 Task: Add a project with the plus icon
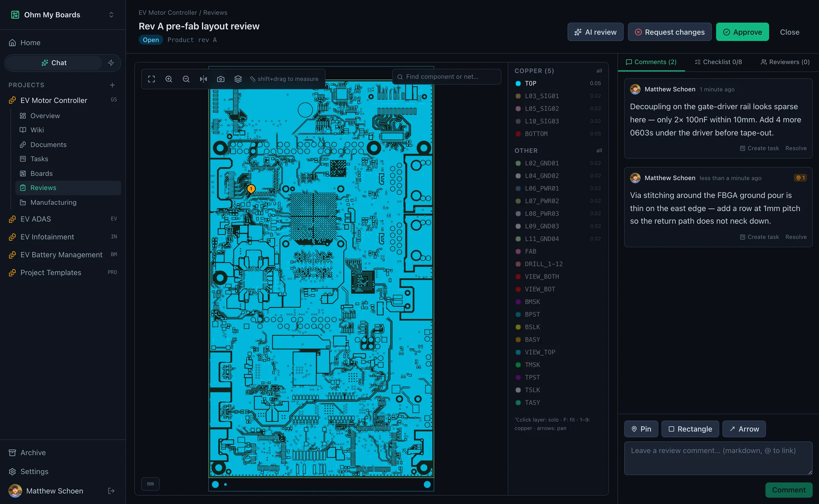(x=112, y=85)
